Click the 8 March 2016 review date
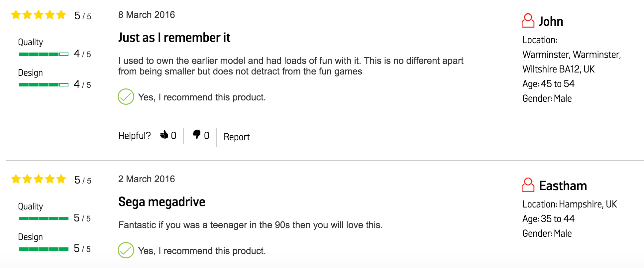The height and width of the screenshot is (268, 644). click(147, 15)
